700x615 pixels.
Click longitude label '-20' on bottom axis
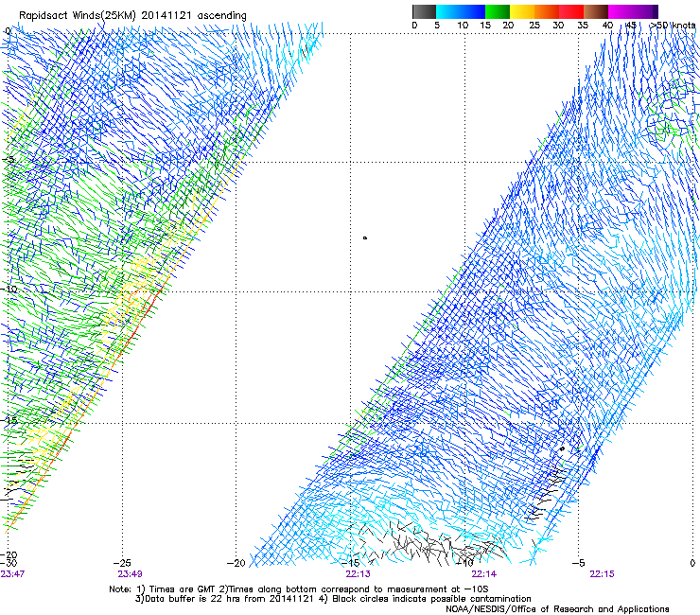pyautogui.click(x=236, y=563)
